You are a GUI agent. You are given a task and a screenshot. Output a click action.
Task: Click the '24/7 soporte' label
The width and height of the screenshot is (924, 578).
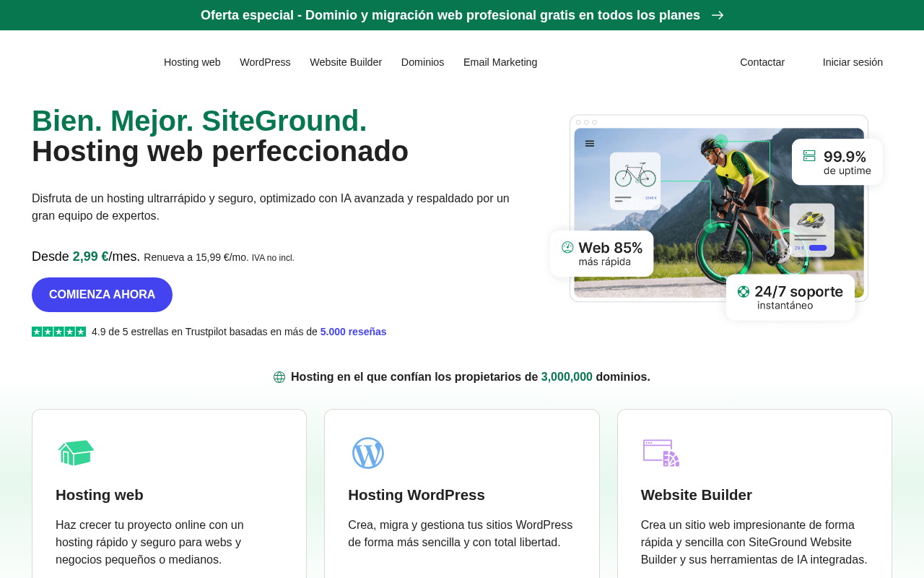(x=799, y=292)
